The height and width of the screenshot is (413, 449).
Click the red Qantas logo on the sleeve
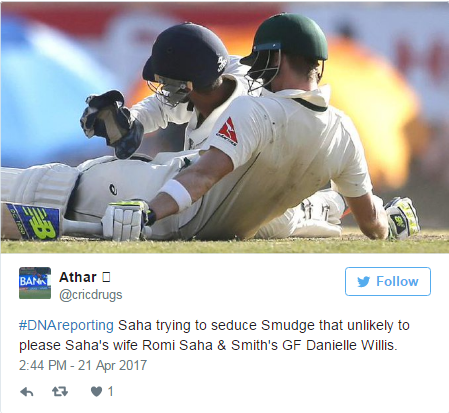(227, 132)
